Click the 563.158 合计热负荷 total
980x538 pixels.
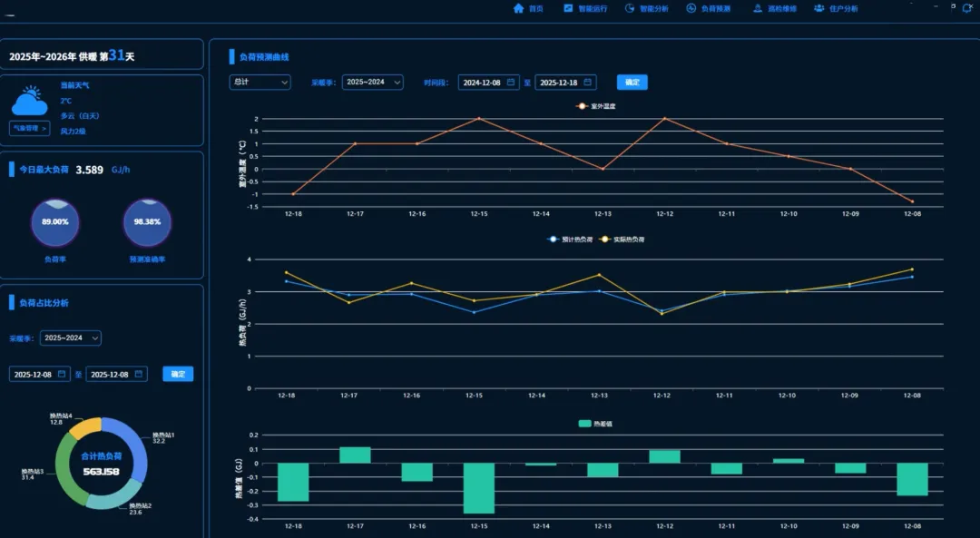(102, 472)
